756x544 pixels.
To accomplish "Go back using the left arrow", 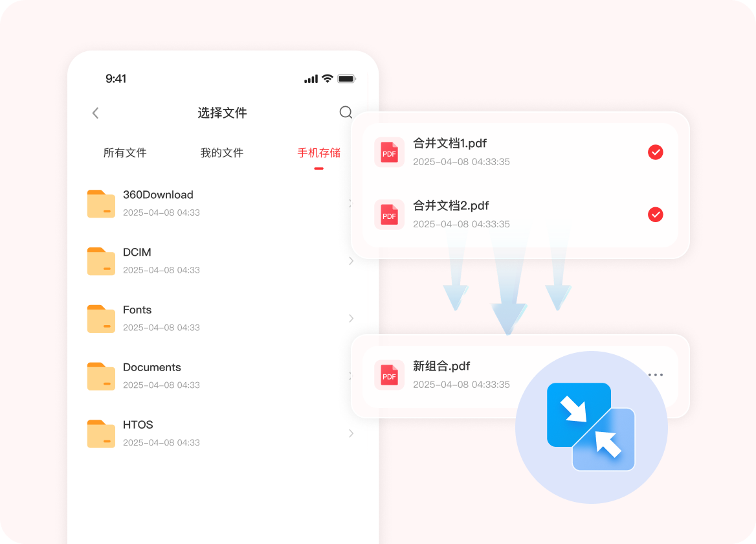I will (x=95, y=113).
